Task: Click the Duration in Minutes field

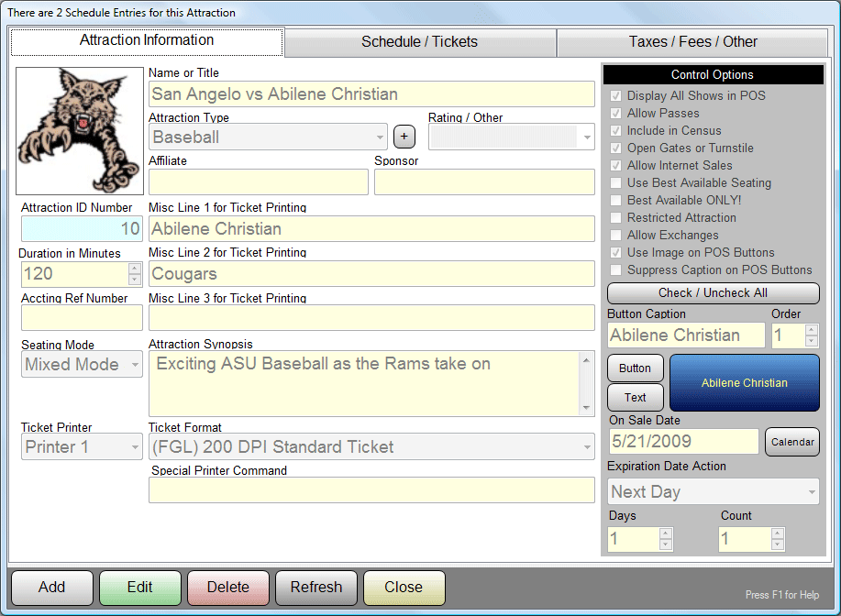Action: point(75,274)
